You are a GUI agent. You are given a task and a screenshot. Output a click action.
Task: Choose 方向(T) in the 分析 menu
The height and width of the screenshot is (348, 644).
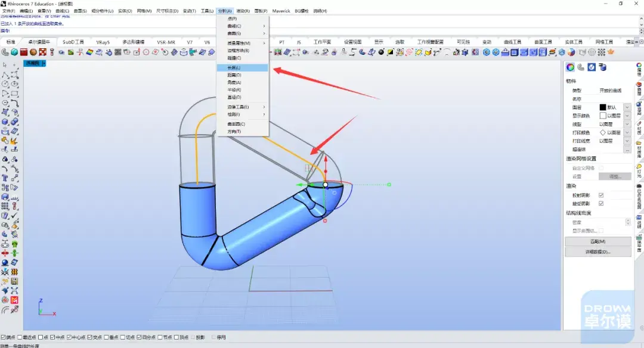[242, 132]
